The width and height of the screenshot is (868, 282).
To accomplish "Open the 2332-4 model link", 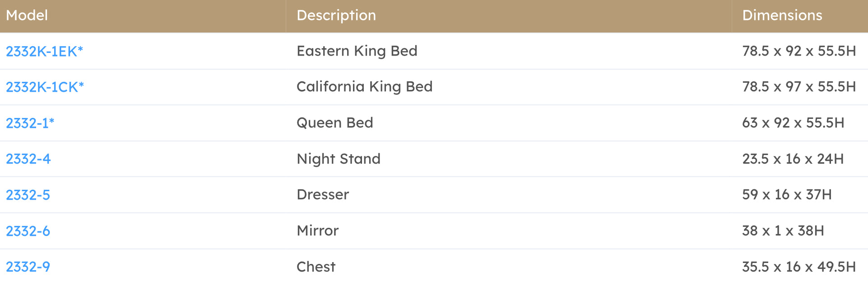I will coord(28,159).
